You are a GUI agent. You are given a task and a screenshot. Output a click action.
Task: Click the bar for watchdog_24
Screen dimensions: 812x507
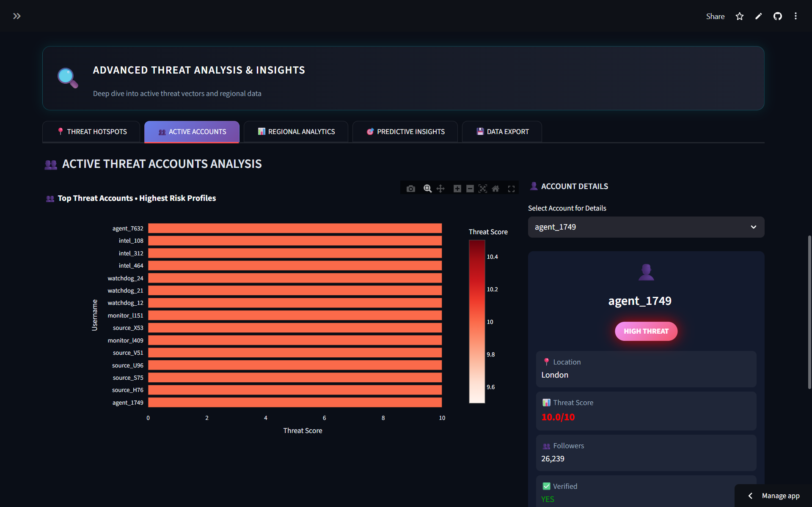click(x=295, y=278)
